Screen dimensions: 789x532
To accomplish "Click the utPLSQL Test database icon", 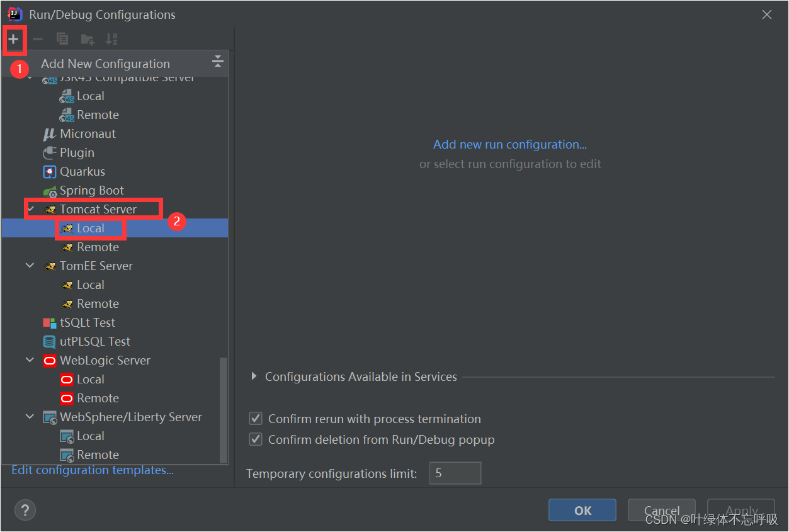I will point(50,341).
